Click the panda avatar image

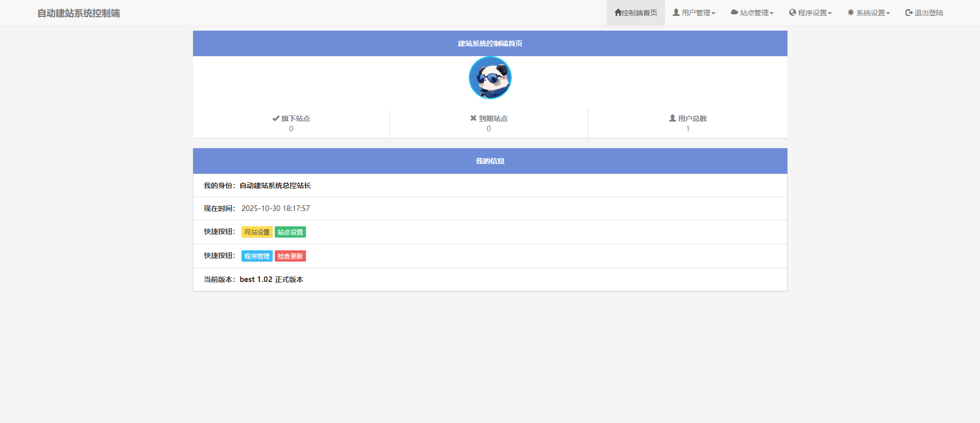click(490, 78)
